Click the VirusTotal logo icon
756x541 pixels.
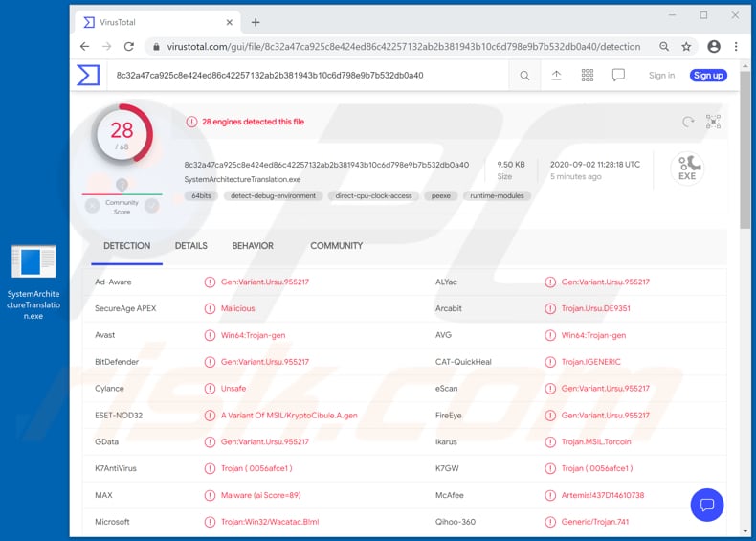point(88,76)
